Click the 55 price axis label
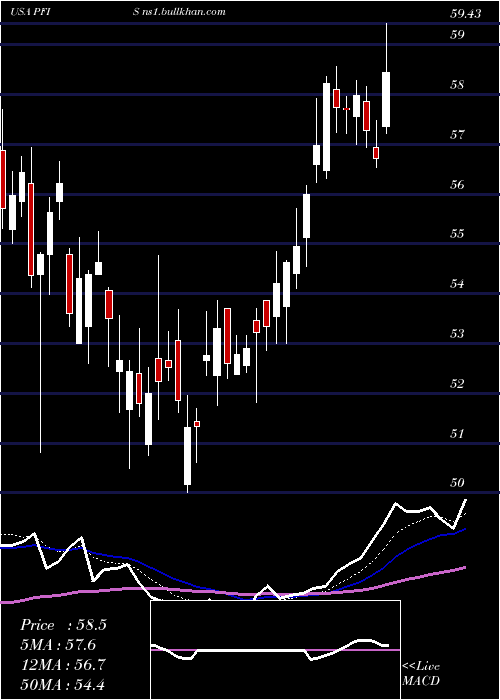Screen dimensions: 500x700 point(457,233)
